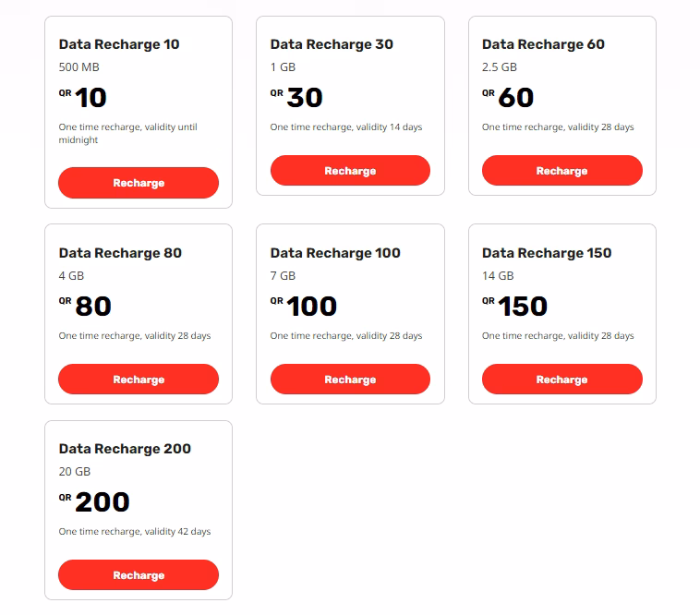Open the "Data Recharge 80" heading

120,253
